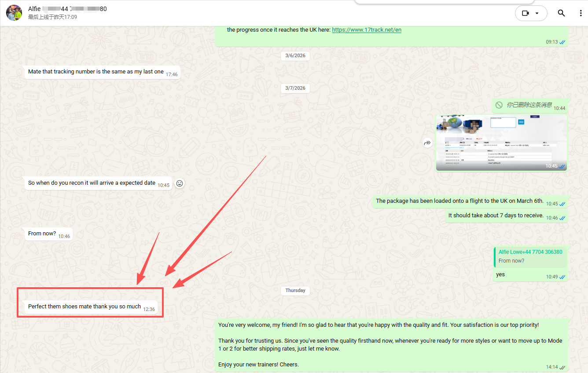588x373 pixels.
Task: Click the "yes" reply message bubble
Action: point(530,263)
